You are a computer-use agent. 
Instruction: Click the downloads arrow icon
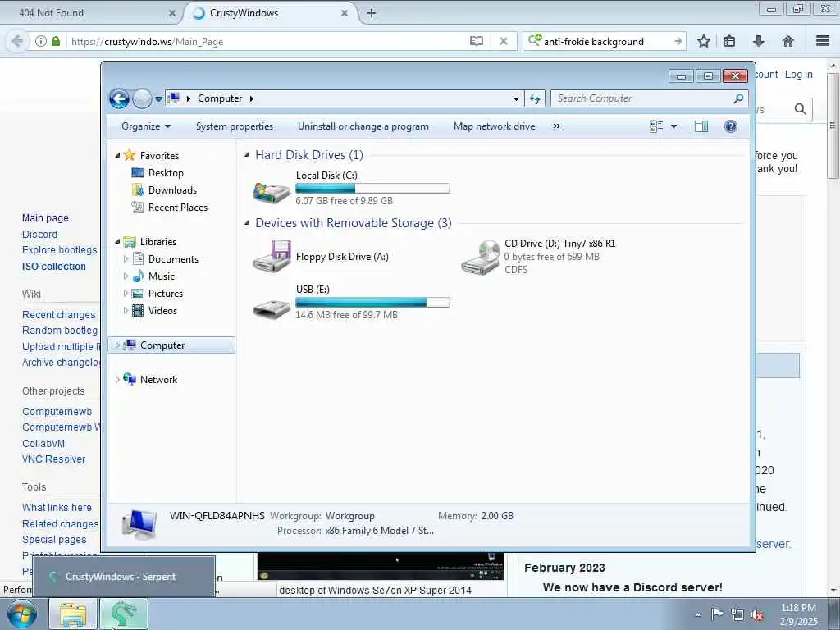tap(759, 41)
